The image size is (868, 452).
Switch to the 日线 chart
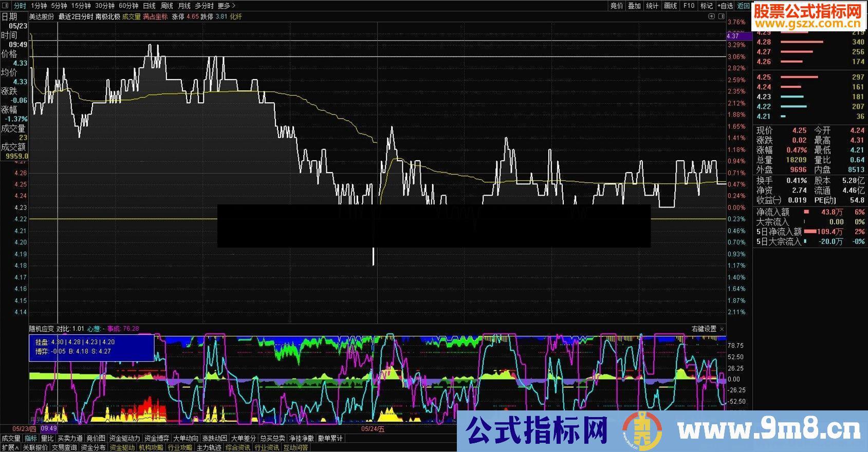(x=149, y=6)
